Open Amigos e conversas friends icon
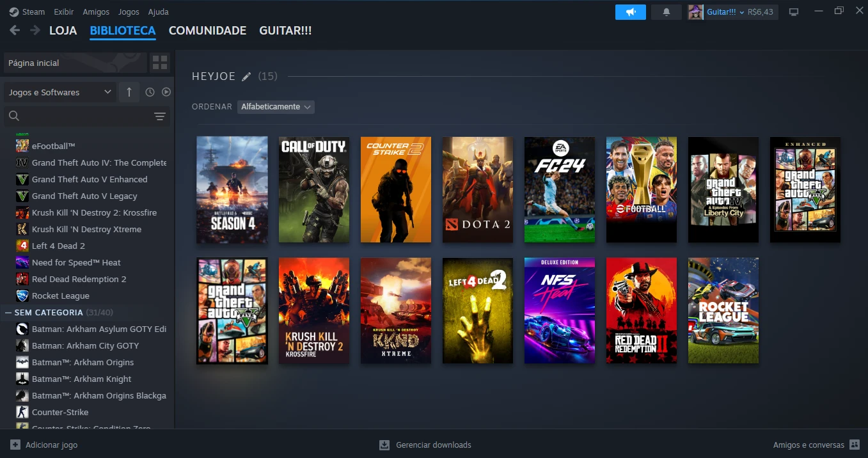The height and width of the screenshot is (458, 868). (x=854, y=445)
